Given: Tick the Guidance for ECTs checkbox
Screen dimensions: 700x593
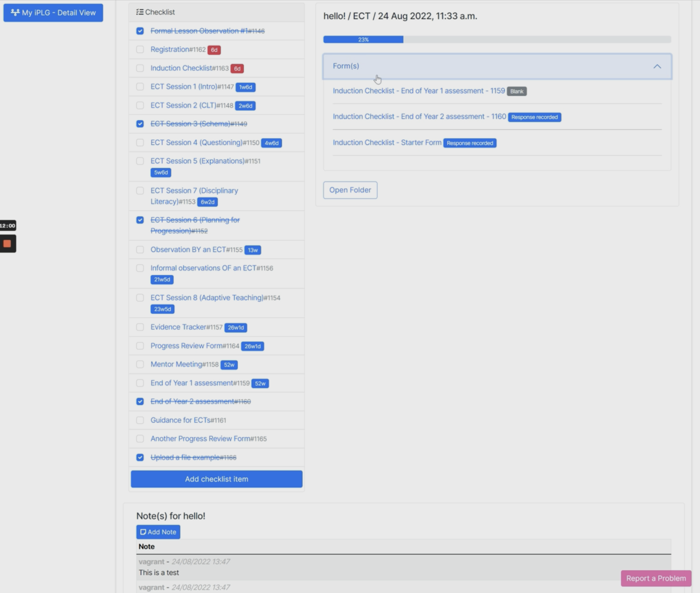Looking at the screenshot, I should [140, 420].
